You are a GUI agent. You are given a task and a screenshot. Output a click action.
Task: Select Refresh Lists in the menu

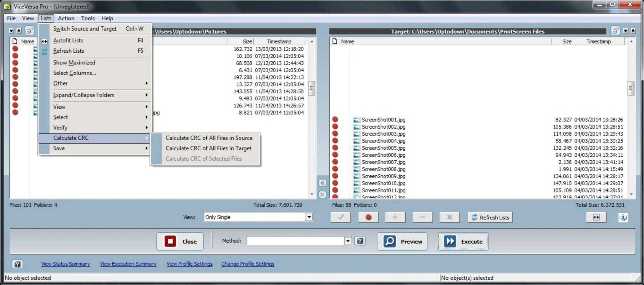(x=95, y=51)
